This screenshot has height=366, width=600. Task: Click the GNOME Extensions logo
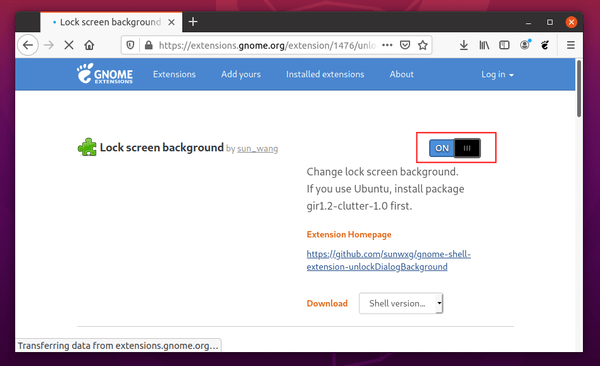[105, 74]
